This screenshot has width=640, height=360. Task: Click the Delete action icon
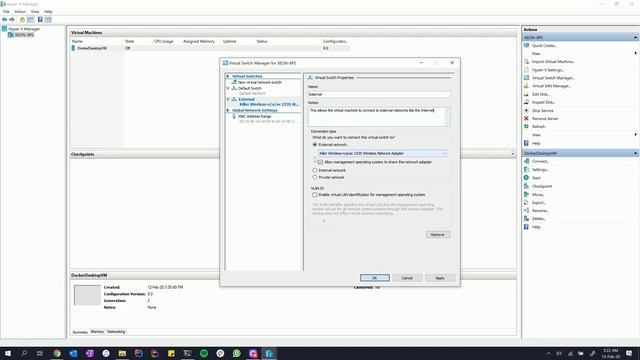coord(527,219)
